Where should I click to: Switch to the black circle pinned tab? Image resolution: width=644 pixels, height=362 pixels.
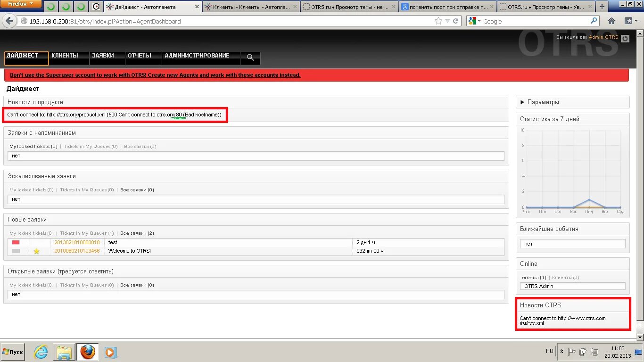96,7
